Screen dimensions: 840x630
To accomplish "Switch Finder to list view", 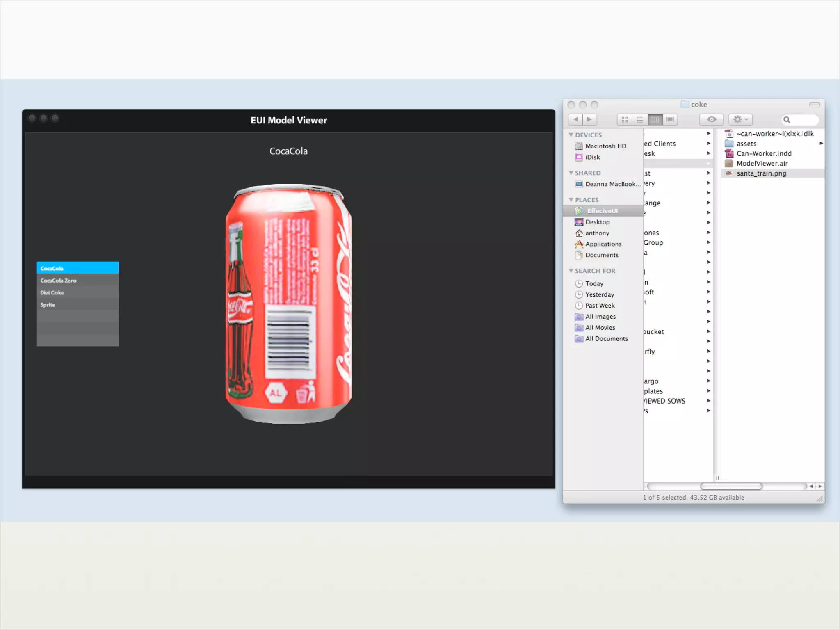I will (x=640, y=120).
